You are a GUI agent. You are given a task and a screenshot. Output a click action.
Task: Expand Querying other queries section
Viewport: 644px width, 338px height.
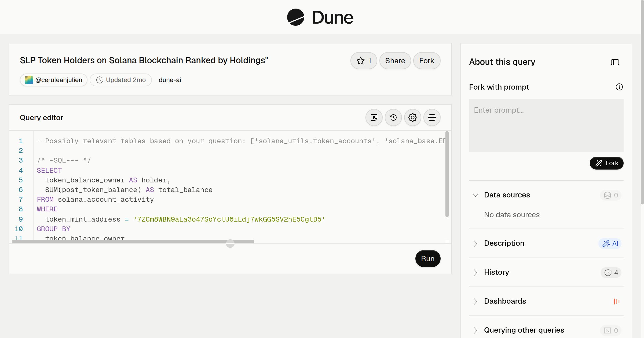pos(475,330)
